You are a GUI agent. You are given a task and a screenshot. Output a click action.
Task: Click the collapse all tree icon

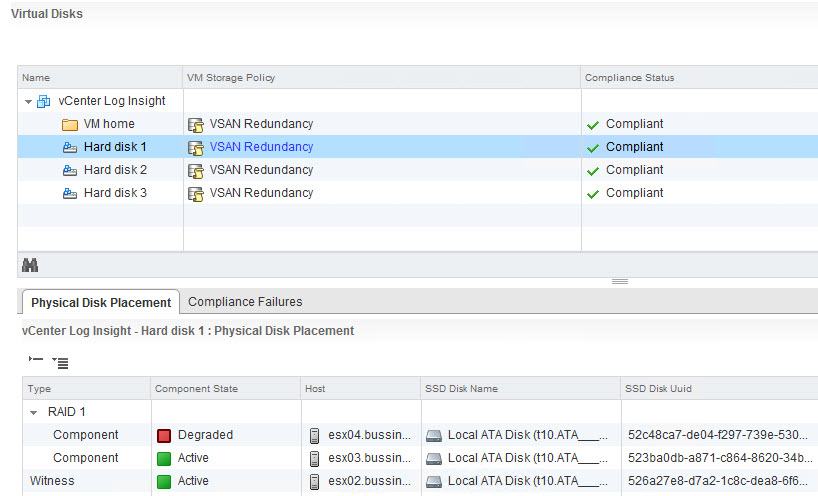pos(36,359)
